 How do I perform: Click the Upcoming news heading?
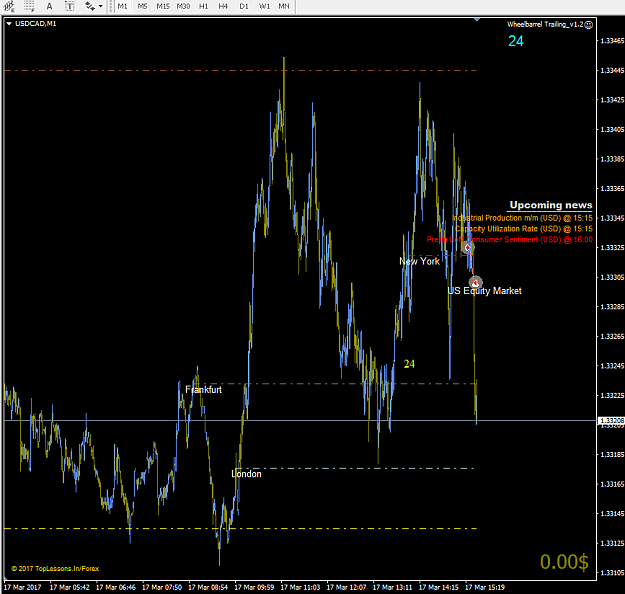[x=551, y=205]
